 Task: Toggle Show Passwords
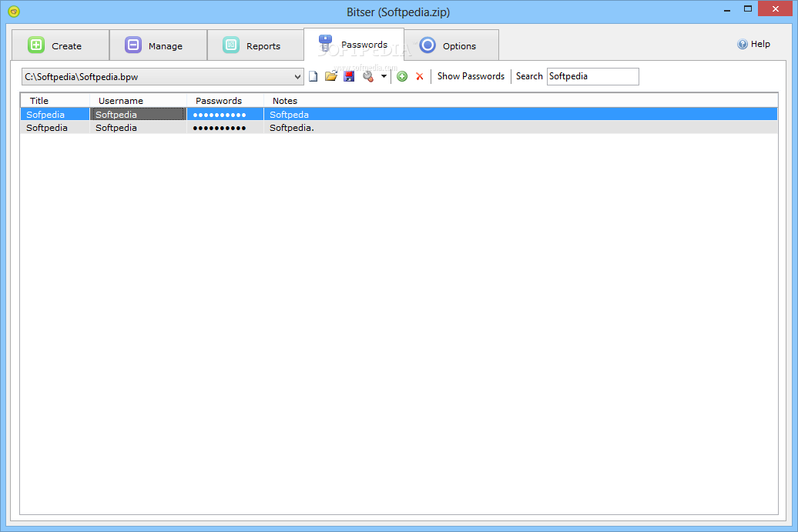[x=471, y=76]
